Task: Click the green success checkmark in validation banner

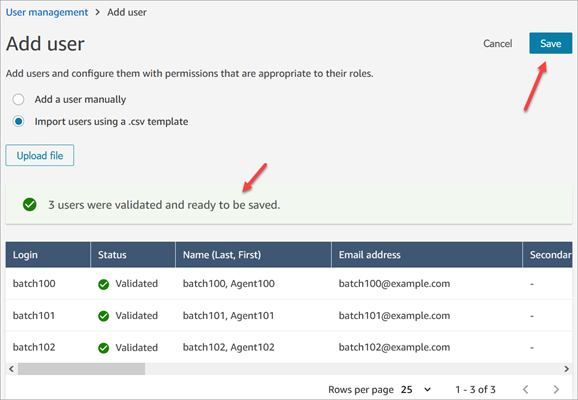Action: pyautogui.click(x=29, y=204)
